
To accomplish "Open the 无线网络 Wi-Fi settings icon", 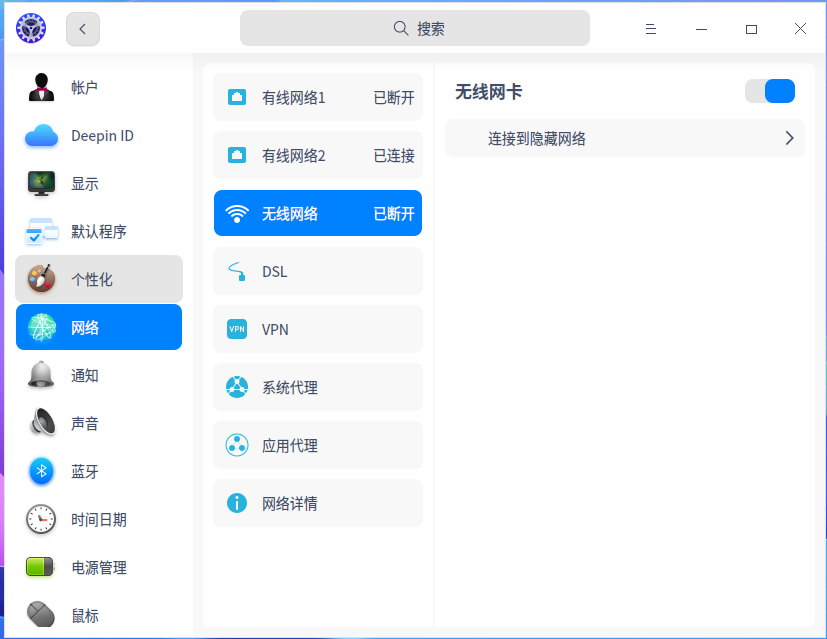I will tap(236, 213).
